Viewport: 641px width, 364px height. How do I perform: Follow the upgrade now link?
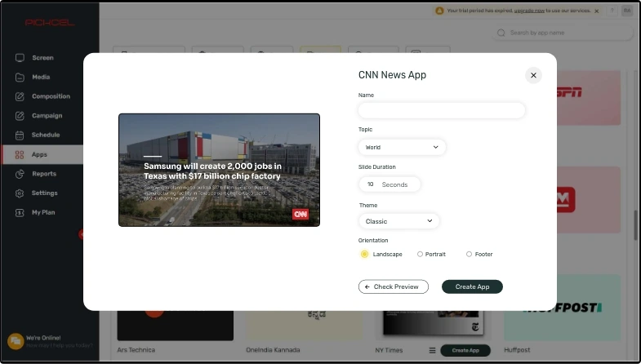click(529, 11)
